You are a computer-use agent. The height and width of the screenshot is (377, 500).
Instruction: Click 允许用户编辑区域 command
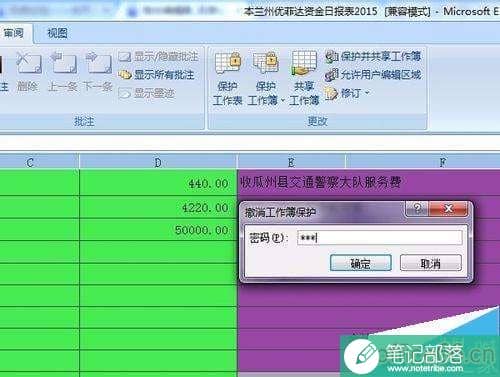coord(373,75)
